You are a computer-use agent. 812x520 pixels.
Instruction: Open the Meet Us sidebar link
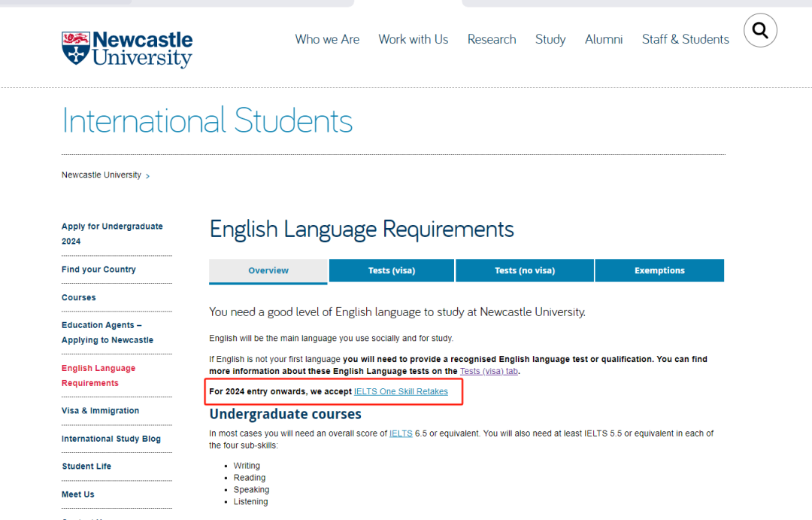tap(78, 494)
